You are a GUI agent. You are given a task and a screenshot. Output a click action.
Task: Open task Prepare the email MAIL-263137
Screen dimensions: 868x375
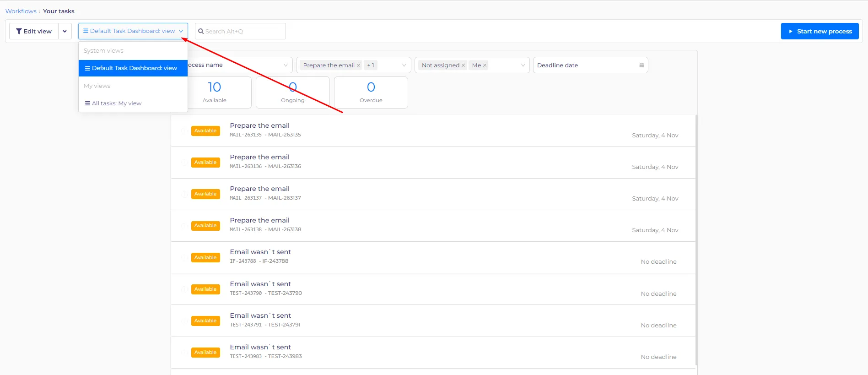coord(433,194)
